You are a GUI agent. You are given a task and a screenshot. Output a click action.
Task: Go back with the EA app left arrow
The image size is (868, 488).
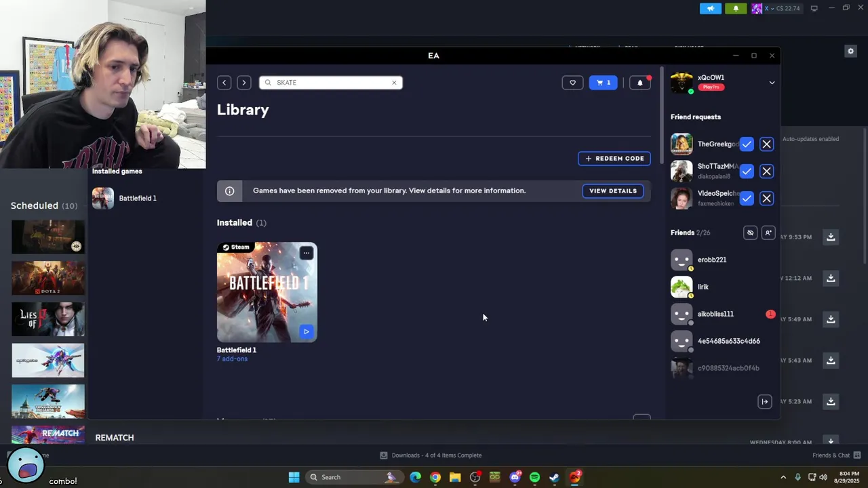[224, 83]
